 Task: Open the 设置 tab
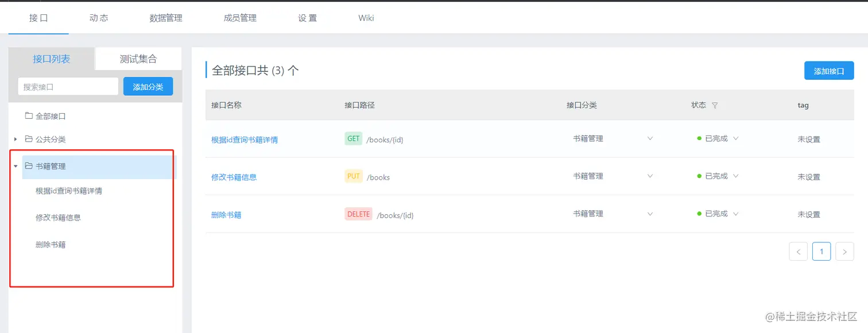(x=308, y=18)
